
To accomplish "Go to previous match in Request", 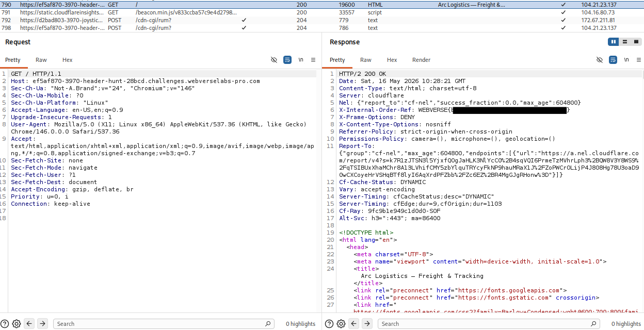I will point(29,324).
